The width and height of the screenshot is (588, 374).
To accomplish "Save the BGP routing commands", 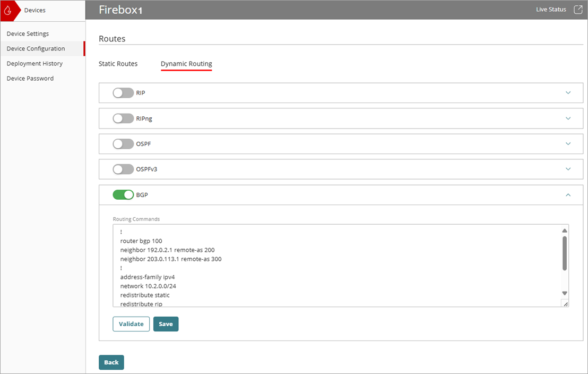I will 166,324.
